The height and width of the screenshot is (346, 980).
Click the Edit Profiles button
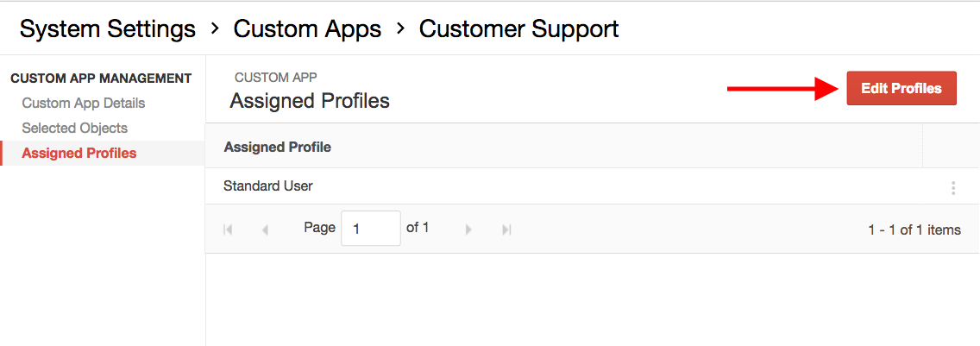901,88
